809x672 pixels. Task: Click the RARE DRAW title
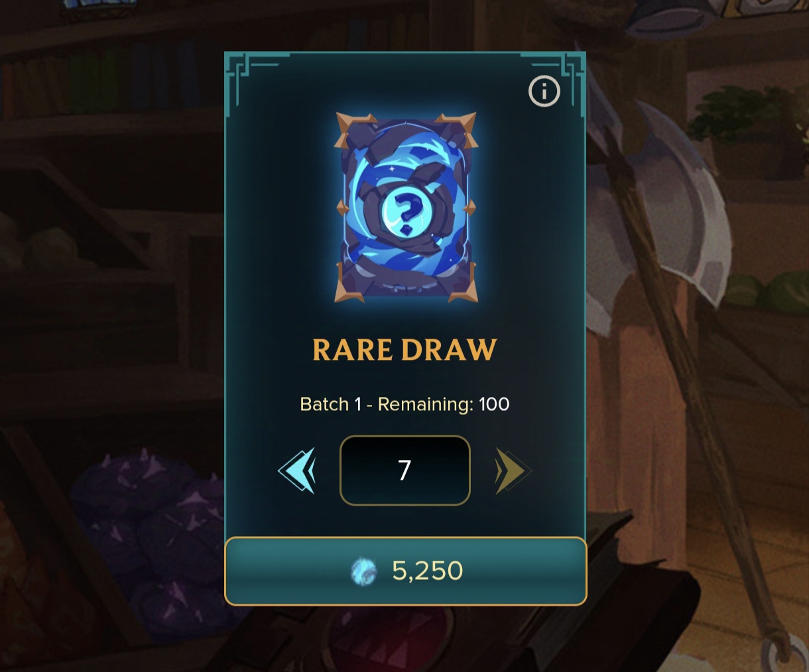coord(404,350)
